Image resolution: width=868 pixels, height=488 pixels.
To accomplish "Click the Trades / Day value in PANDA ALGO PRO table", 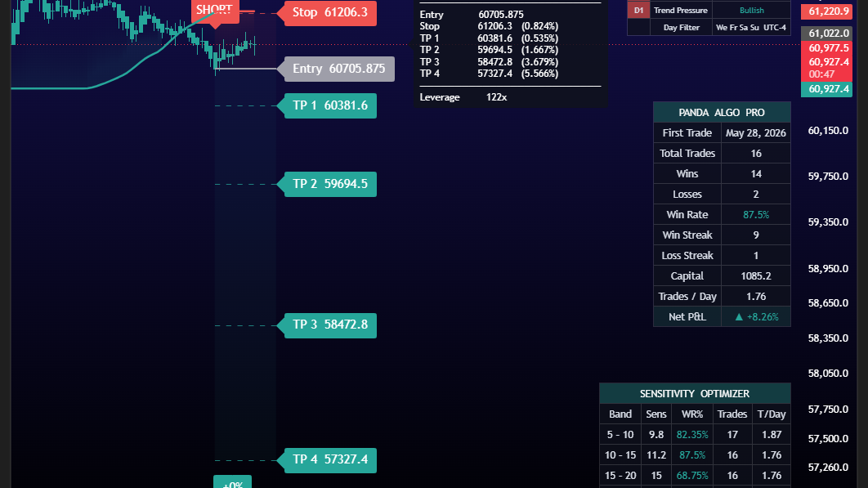I will pyautogui.click(x=756, y=297).
